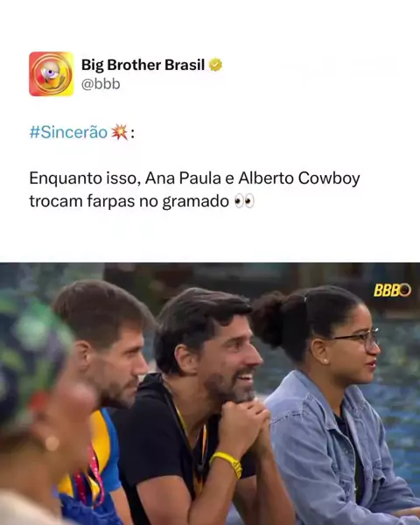Screen dimensions: 420x525
Task: Click the BBB watermark logo on video
Action: pyautogui.click(x=392, y=290)
